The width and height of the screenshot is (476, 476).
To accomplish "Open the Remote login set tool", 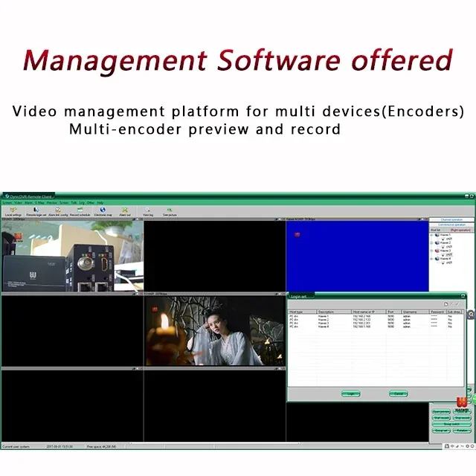I will point(36,211).
